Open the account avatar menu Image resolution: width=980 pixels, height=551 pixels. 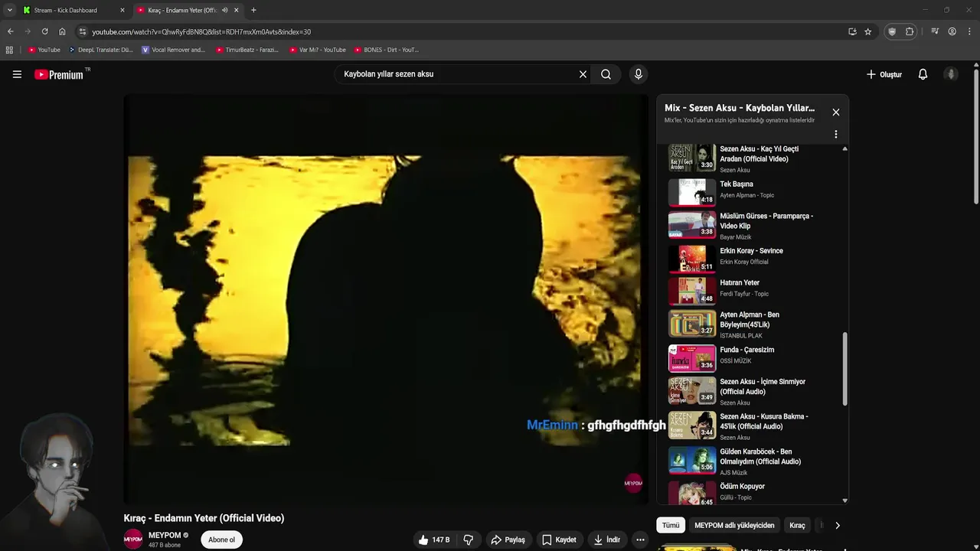(x=951, y=74)
